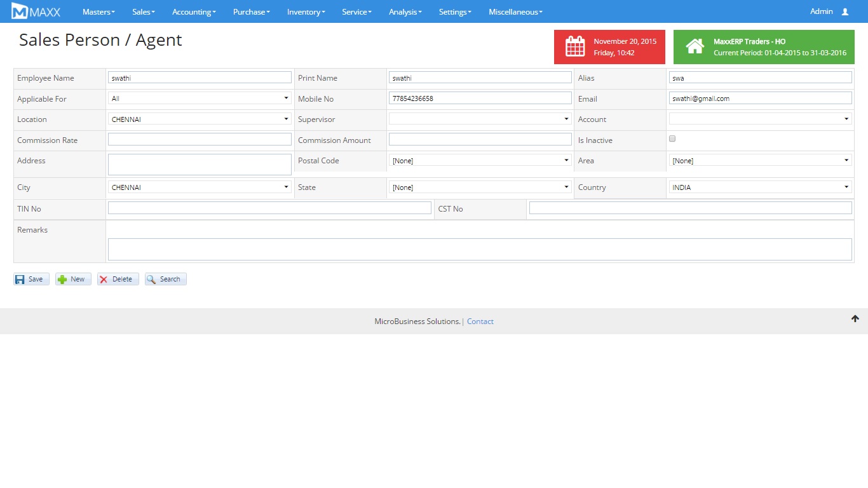The width and height of the screenshot is (868, 488).
Task: Click the red X Delete button
Action: pos(118,279)
